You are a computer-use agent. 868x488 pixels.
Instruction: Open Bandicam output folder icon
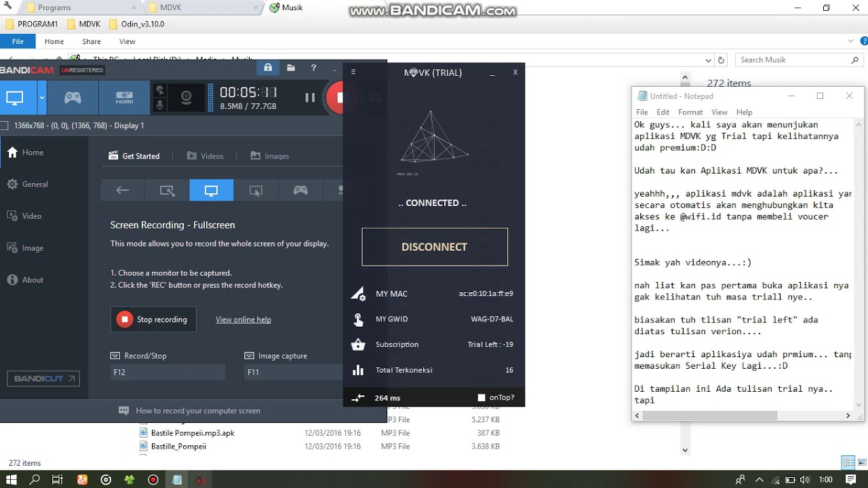[x=290, y=68]
